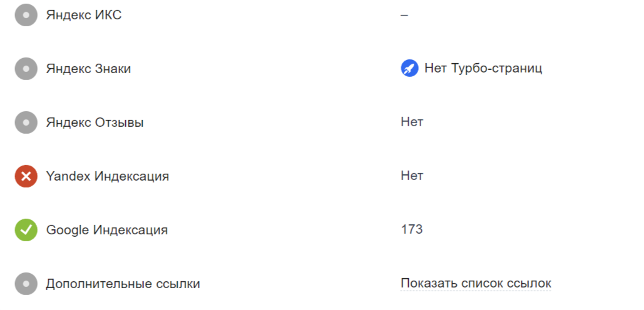Show the list of additional links
The image size is (644, 310).
(476, 284)
